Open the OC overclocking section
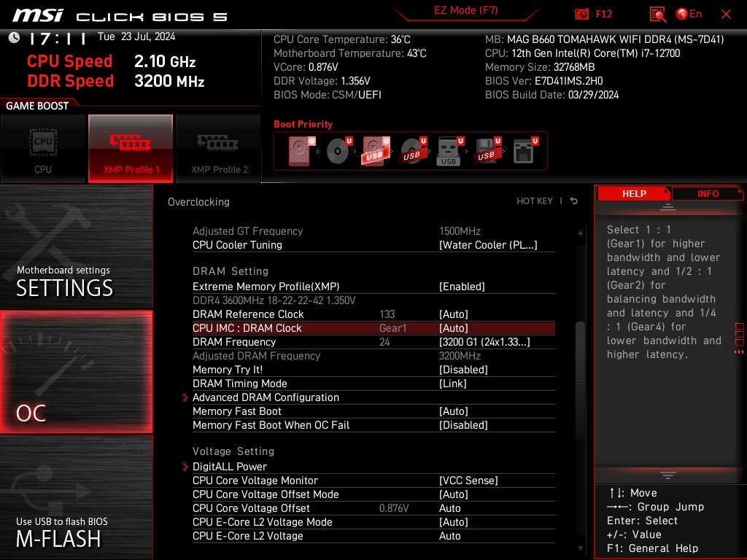 tap(76, 372)
